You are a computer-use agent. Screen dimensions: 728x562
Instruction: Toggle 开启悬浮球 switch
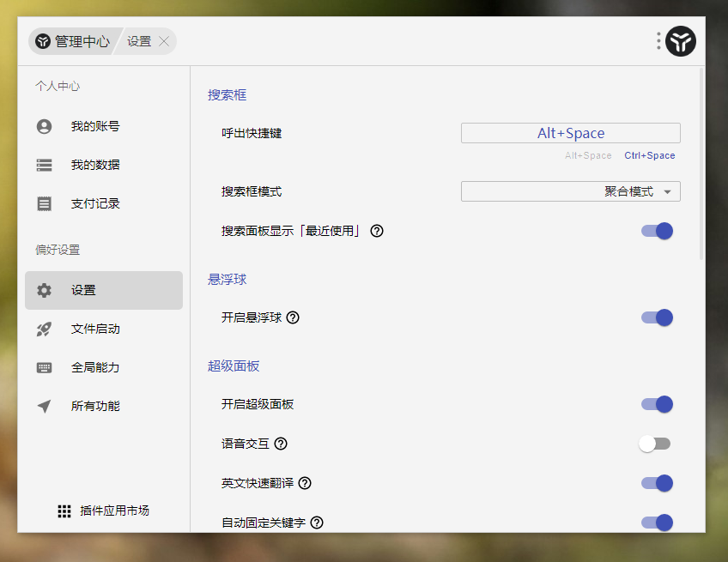[657, 317]
